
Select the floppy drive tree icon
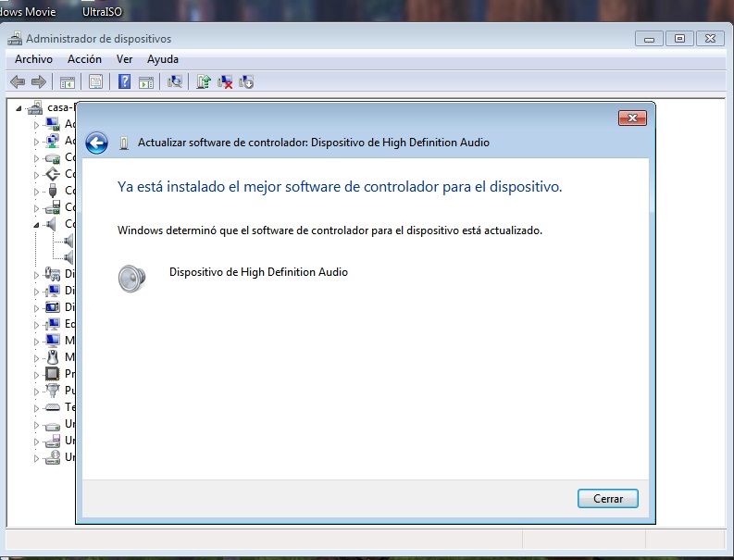click(x=53, y=441)
